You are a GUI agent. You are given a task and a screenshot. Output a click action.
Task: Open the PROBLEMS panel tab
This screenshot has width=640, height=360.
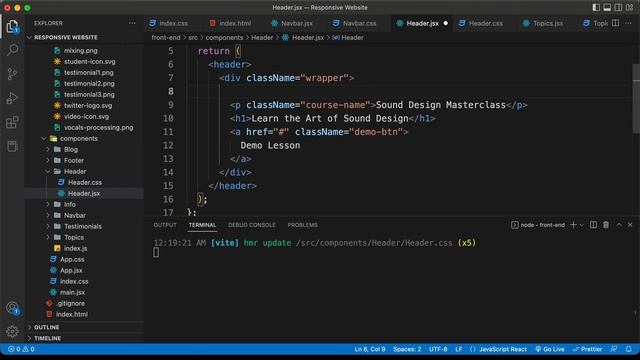pyautogui.click(x=302, y=225)
